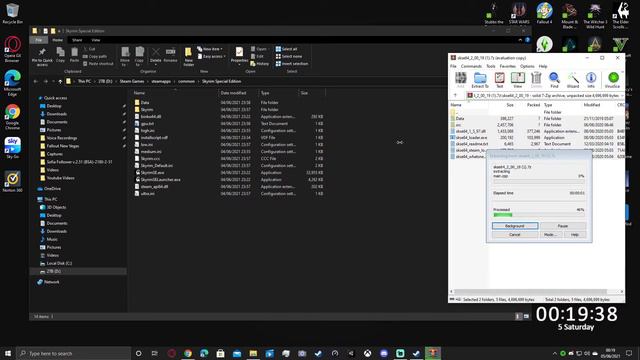The image size is (640, 360).
Task: Select SkyrimSE.exe in Explorer file list
Action: pyautogui.click(x=152, y=173)
